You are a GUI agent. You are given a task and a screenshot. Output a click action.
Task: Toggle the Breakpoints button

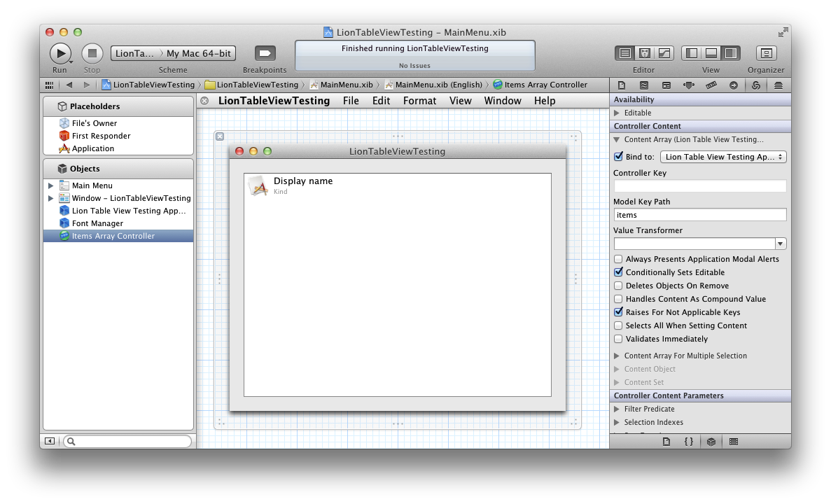coord(265,53)
